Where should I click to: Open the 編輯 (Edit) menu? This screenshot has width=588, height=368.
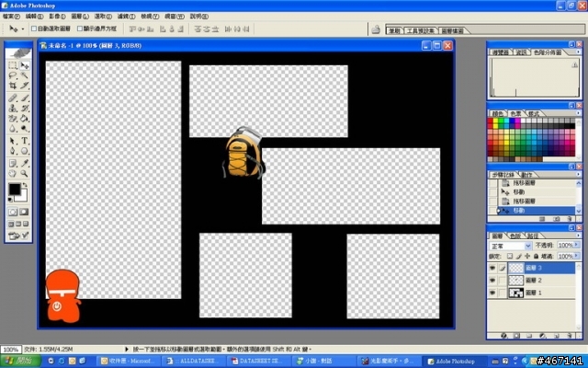34,17
